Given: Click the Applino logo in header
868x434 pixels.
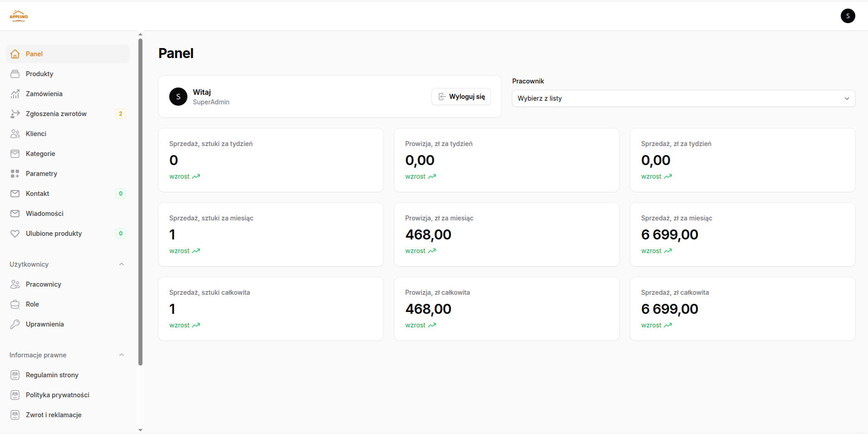Looking at the screenshot, I should pyautogui.click(x=19, y=16).
